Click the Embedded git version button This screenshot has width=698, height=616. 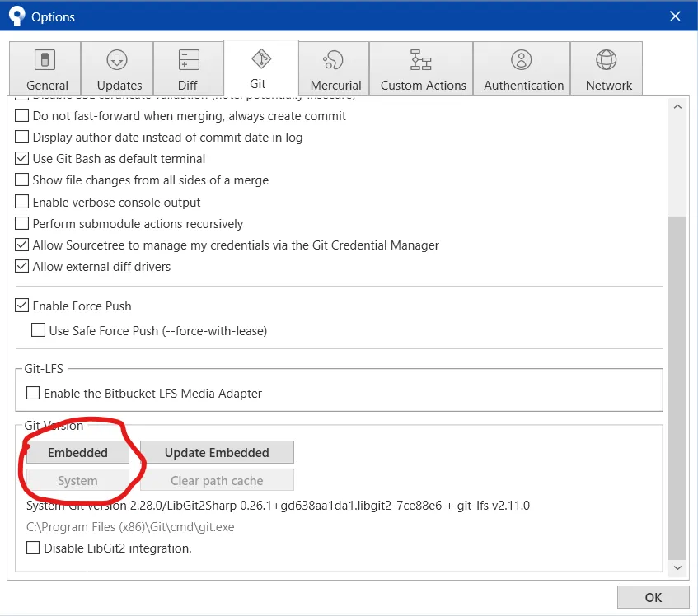point(77,452)
